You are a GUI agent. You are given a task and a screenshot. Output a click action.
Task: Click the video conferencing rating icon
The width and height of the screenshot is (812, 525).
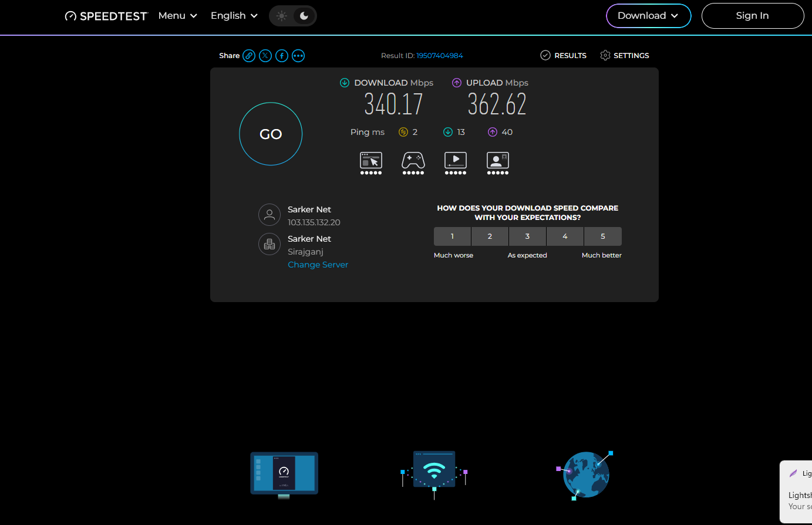coord(498,163)
